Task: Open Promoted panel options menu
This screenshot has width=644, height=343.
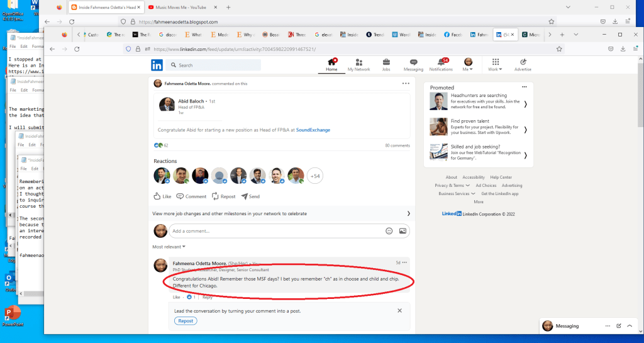Action: [524, 87]
